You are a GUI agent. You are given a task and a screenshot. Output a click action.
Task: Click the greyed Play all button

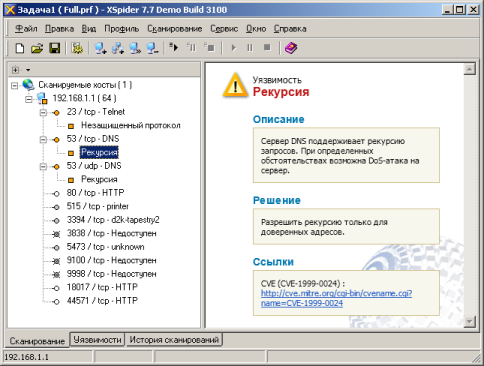234,48
